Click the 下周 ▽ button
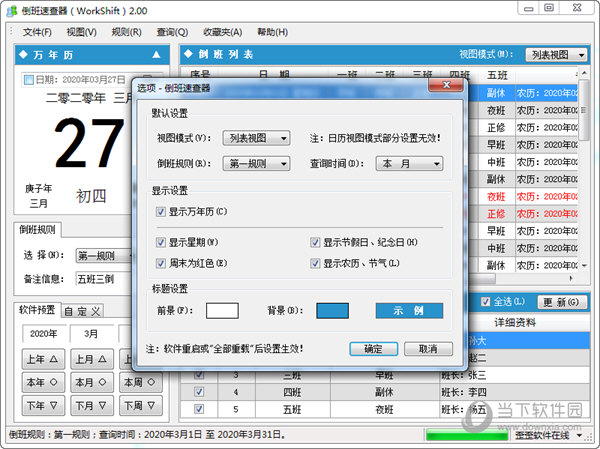The height and width of the screenshot is (449, 600). click(x=140, y=405)
